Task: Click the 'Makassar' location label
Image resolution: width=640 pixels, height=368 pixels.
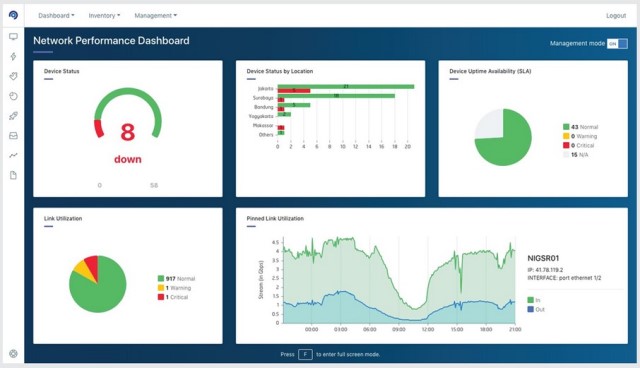Action: [263, 125]
